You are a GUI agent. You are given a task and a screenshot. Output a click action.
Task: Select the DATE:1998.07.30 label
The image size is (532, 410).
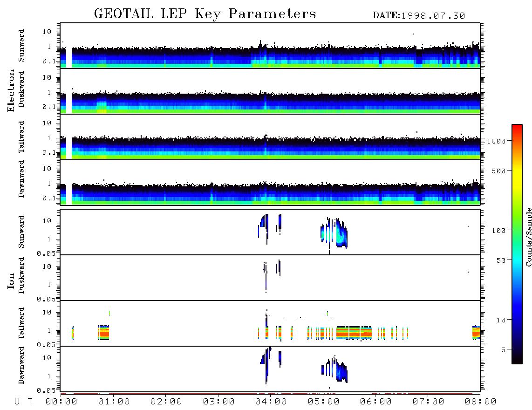419,16
